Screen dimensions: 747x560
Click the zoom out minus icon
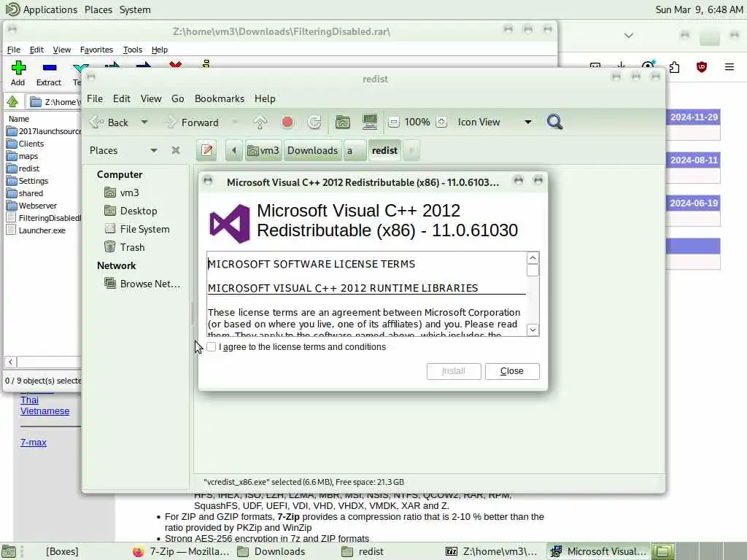[x=393, y=122]
